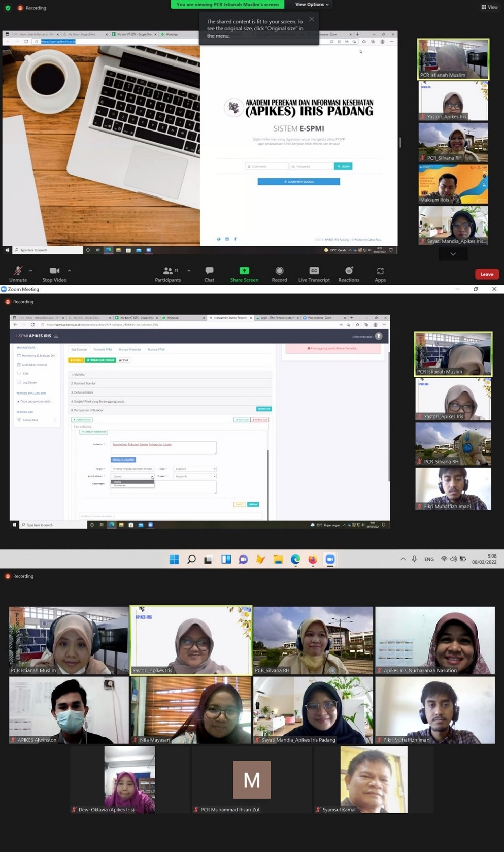Switch layout with the View icon
Image resolution: width=504 pixels, height=852 pixels.
[x=489, y=7]
